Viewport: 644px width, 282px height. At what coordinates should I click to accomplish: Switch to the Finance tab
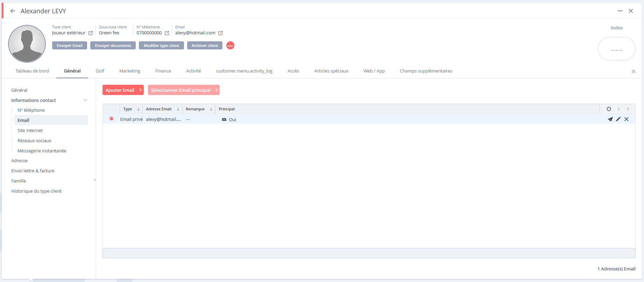[x=163, y=71]
